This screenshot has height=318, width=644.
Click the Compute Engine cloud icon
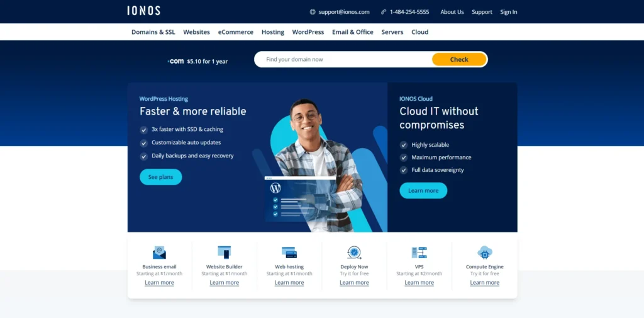click(485, 252)
